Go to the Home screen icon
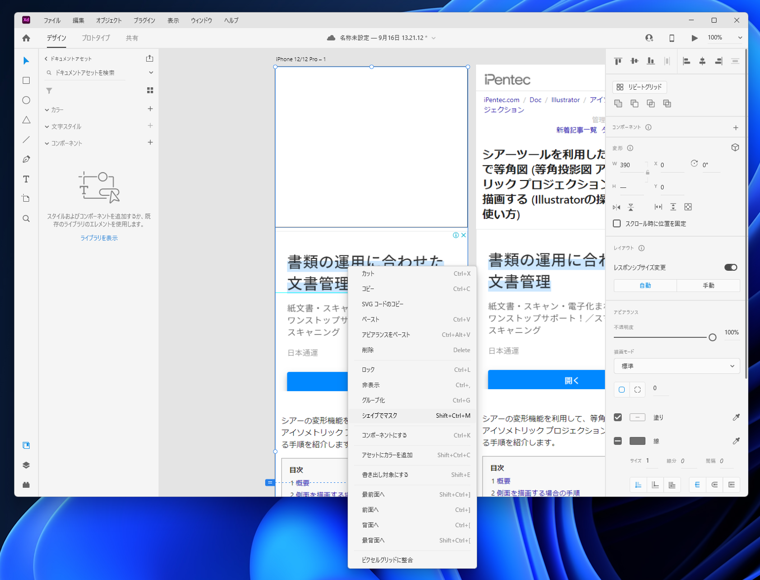 26,38
